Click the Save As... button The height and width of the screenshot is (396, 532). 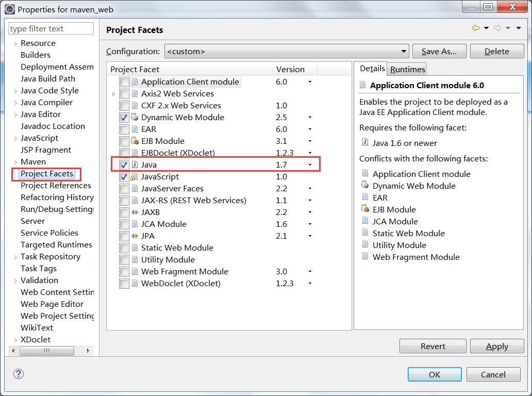439,51
